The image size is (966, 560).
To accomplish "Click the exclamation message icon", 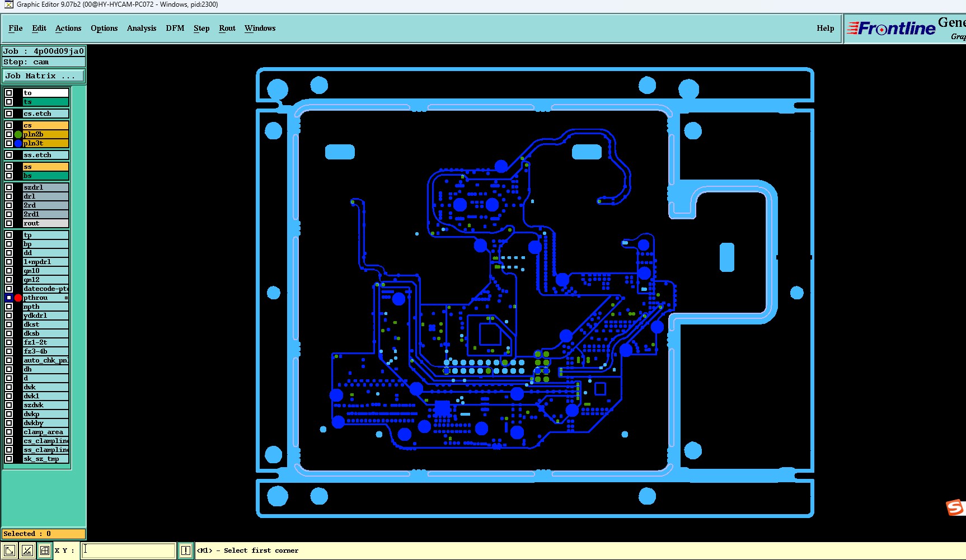I will 186,550.
